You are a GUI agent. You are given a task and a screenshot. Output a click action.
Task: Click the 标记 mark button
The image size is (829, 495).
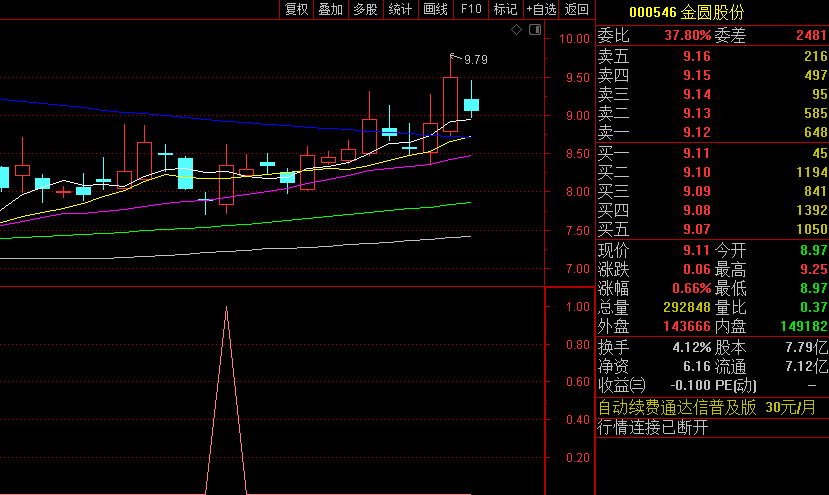click(x=505, y=10)
